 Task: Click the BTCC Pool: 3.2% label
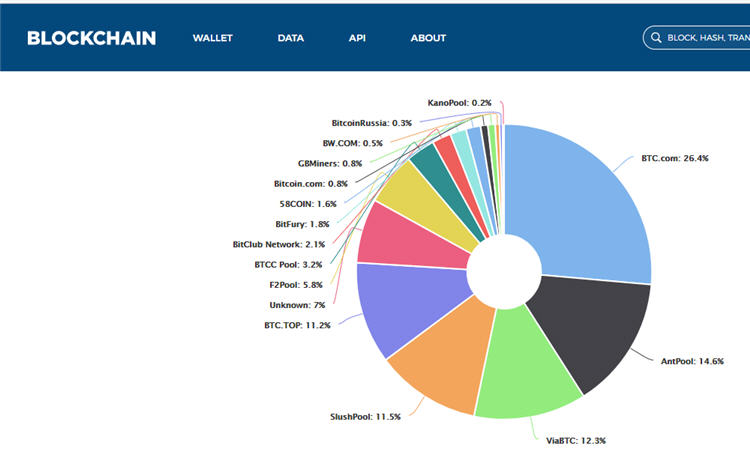(288, 264)
